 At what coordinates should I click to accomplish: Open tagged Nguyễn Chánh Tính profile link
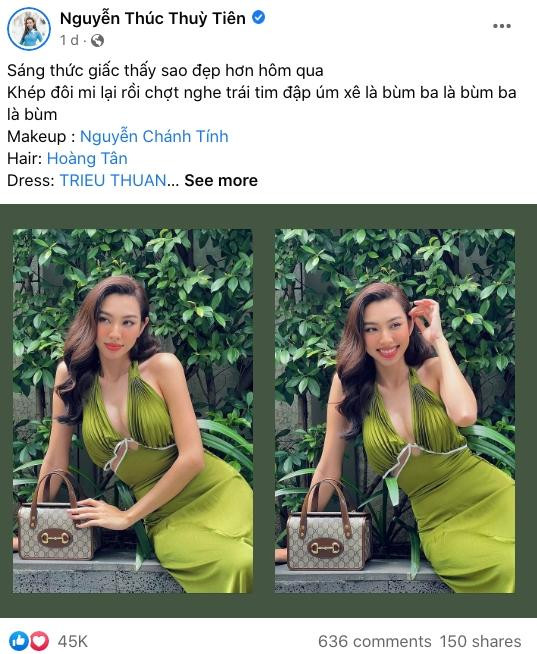(154, 136)
